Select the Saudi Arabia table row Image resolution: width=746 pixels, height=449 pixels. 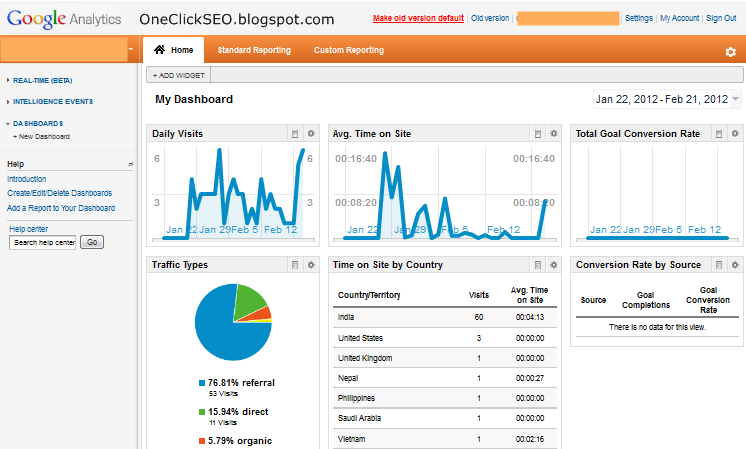[445, 418]
